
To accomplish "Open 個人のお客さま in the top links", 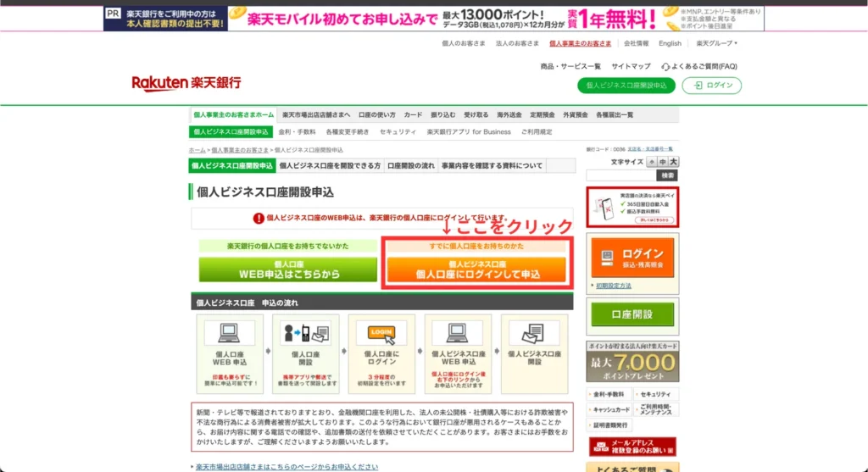I will point(464,43).
